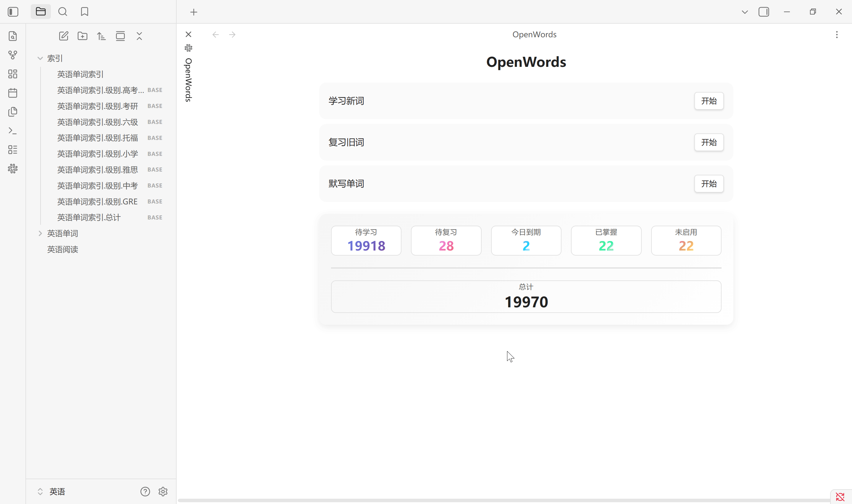852x504 pixels.
Task: Collapse the 索引 folder
Action: 40,58
